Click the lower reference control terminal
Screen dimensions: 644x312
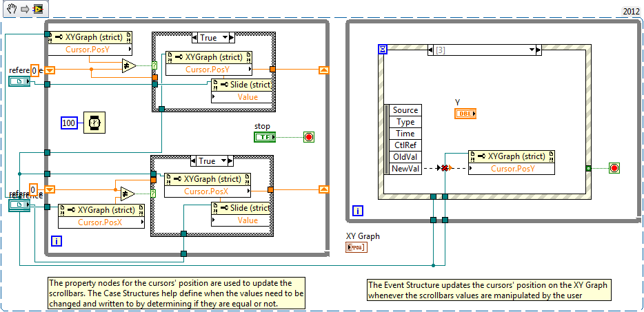[x=19, y=205]
